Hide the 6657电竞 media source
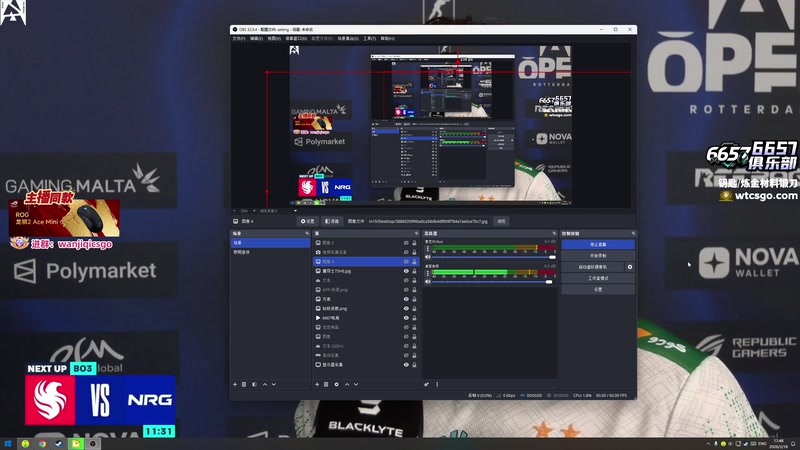The image size is (800, 450). point(406,318)
